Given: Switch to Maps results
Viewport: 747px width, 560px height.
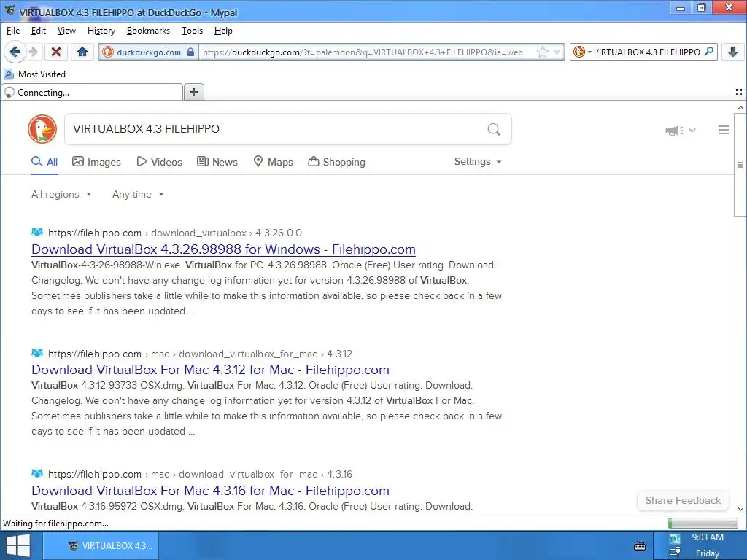Looking at the screenshot, I should (273, 162).
